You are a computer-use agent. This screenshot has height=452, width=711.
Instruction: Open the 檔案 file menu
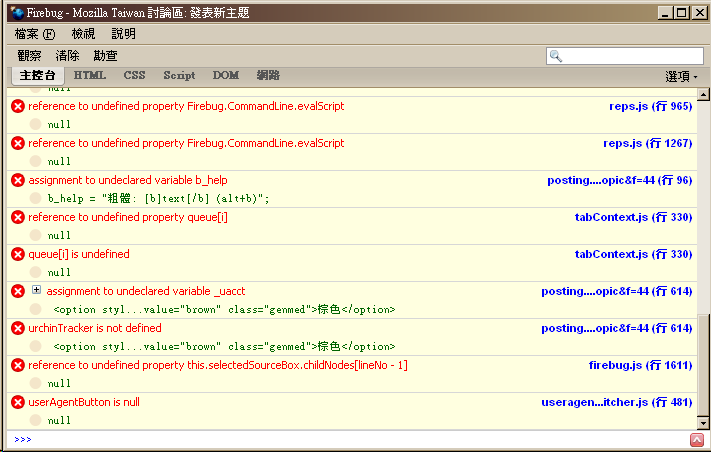tap(34, 34)
